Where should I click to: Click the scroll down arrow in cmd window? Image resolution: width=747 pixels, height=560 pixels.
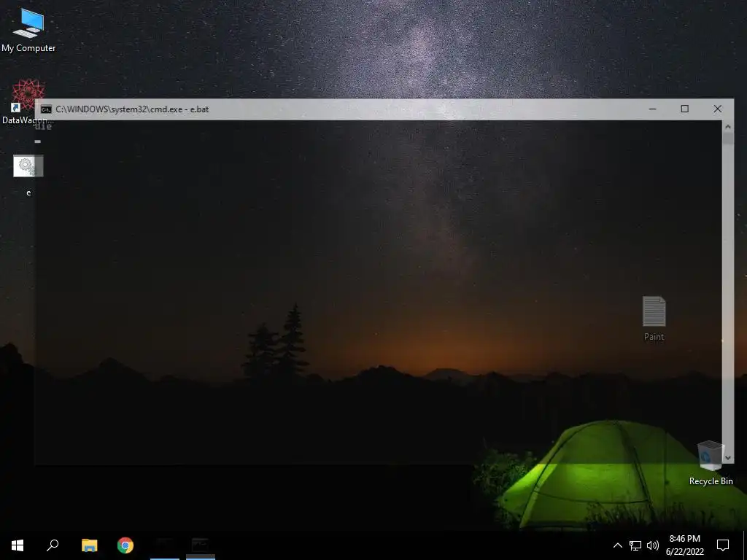[727, 457]
